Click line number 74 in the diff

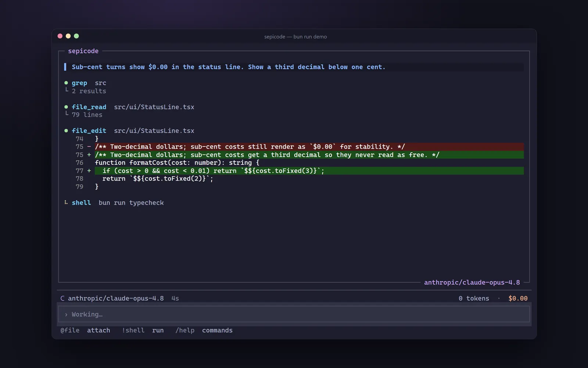coord(79,139)
